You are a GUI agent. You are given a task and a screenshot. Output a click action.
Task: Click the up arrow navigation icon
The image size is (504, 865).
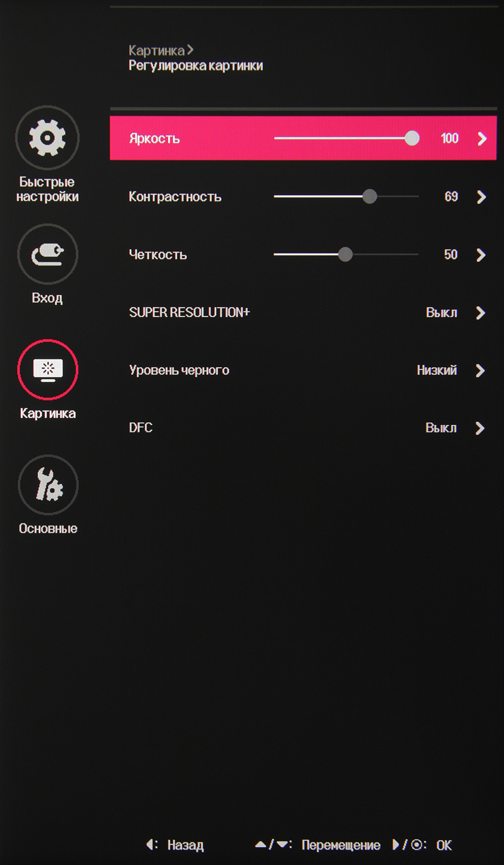point(260,845)
